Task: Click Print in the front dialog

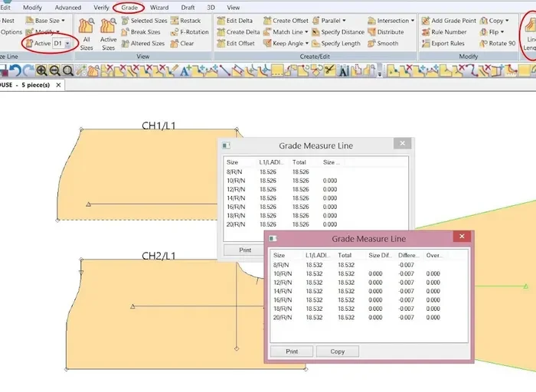Action: click(292, 351)
